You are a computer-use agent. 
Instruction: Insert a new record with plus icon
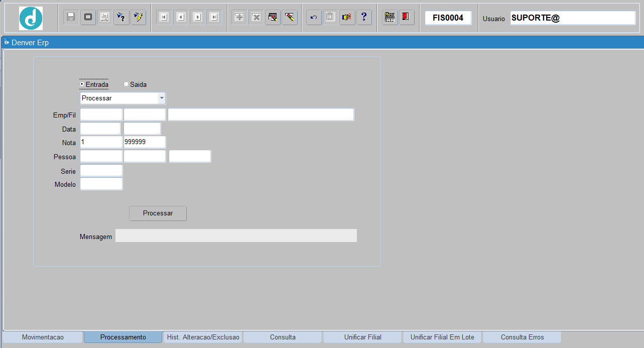(239, 17)
